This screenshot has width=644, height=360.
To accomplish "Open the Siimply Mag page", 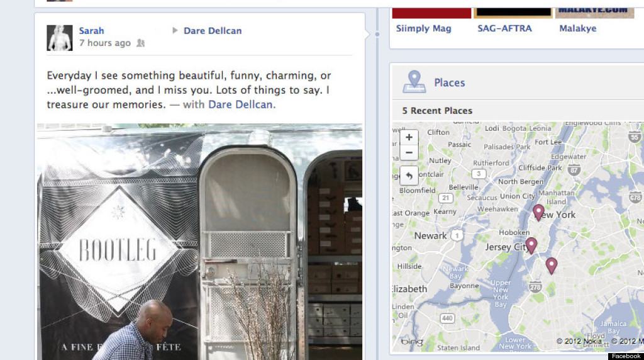I will tap(423, 28).
